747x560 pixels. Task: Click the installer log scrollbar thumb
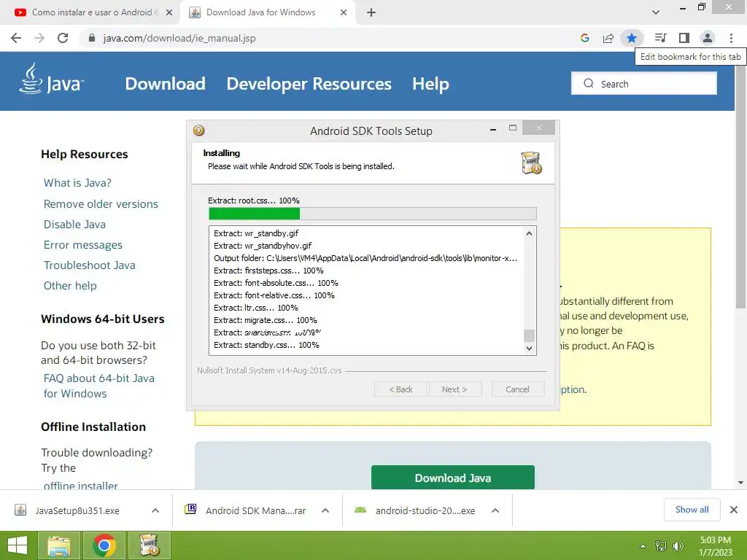tap(529, 335)
